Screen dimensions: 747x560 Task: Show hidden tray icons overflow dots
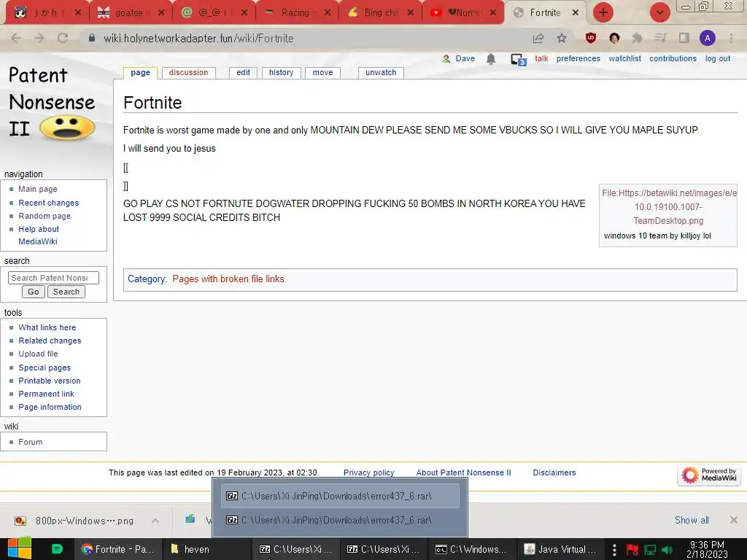(x=614, y=550)
